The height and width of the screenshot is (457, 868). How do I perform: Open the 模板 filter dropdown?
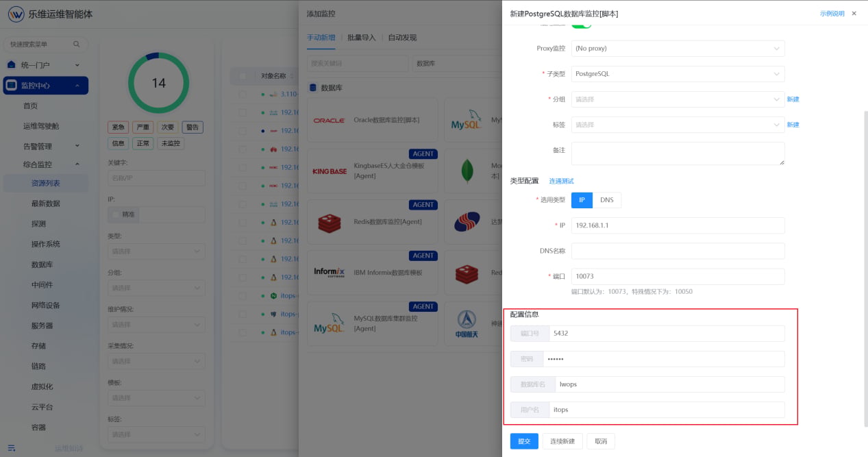pos(156,398)
